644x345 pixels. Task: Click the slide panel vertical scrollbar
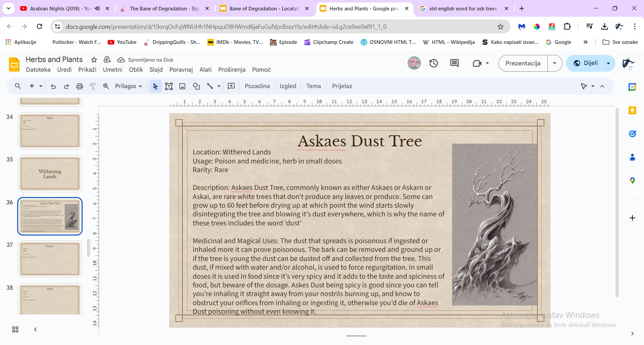click(89, 248)
